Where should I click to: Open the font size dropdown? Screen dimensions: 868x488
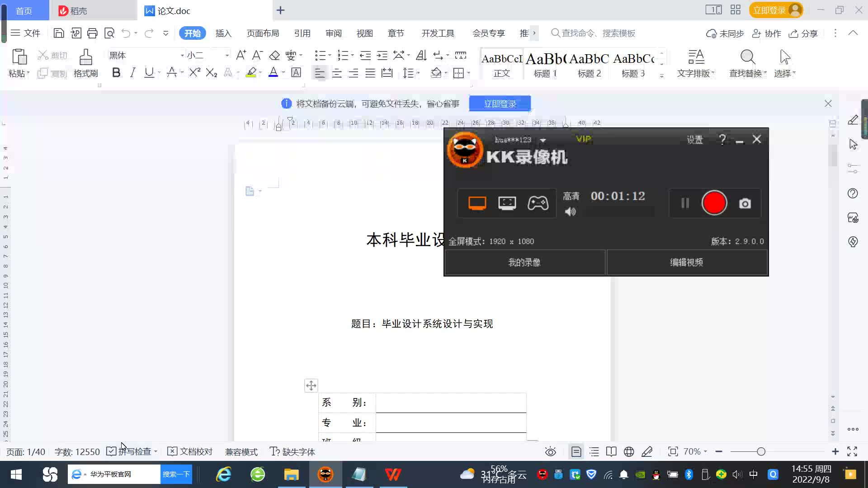click(x=227, y=55)
